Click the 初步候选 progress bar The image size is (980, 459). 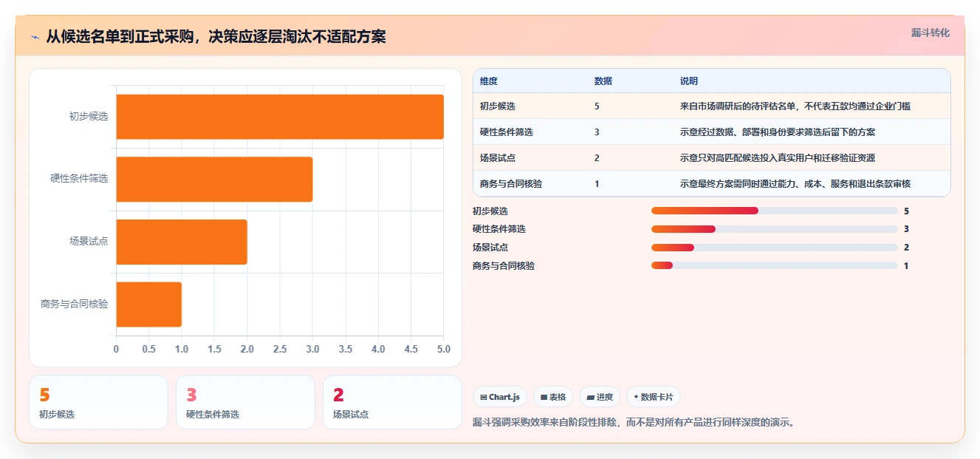(x=774, y=211)
